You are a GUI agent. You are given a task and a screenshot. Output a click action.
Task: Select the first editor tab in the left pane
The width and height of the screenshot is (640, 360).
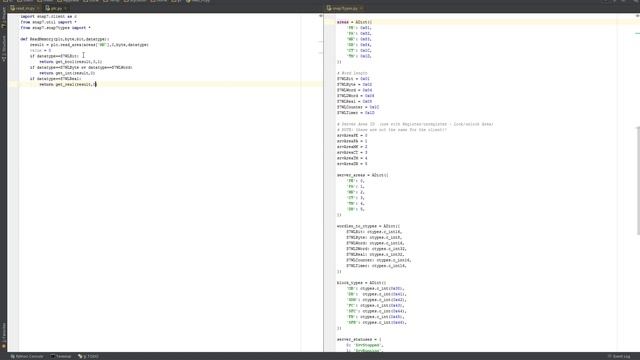click(25, 8)
